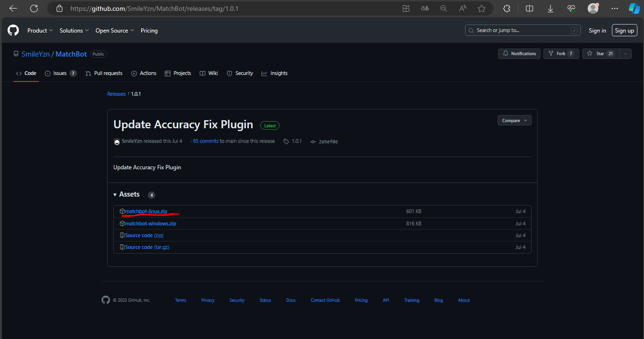The image size is (644, 339).
Task: Download matchbot-linux.zip
Action: point(146,211)
